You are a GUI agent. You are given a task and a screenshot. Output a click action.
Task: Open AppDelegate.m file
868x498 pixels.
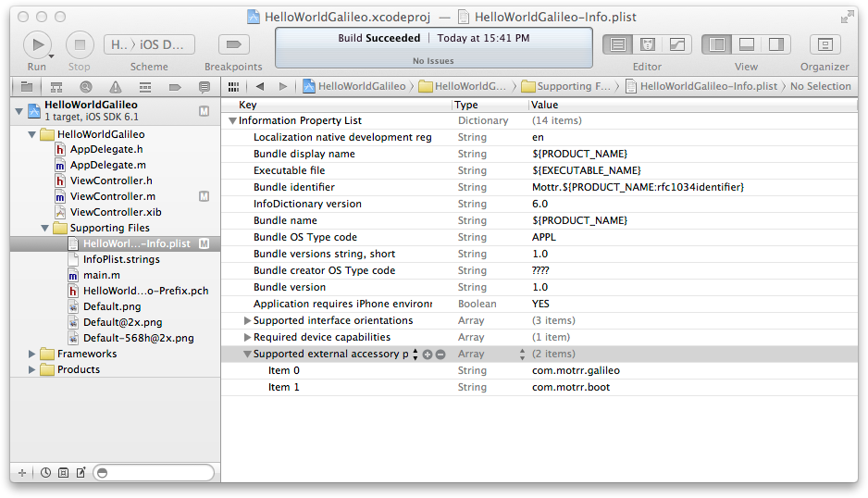pos(108,165)
